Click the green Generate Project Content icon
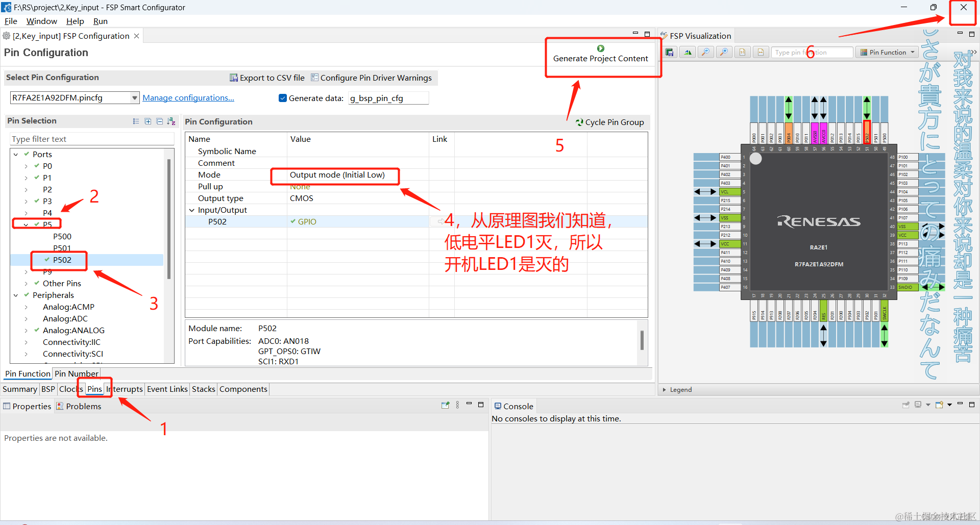 [601, 48]
